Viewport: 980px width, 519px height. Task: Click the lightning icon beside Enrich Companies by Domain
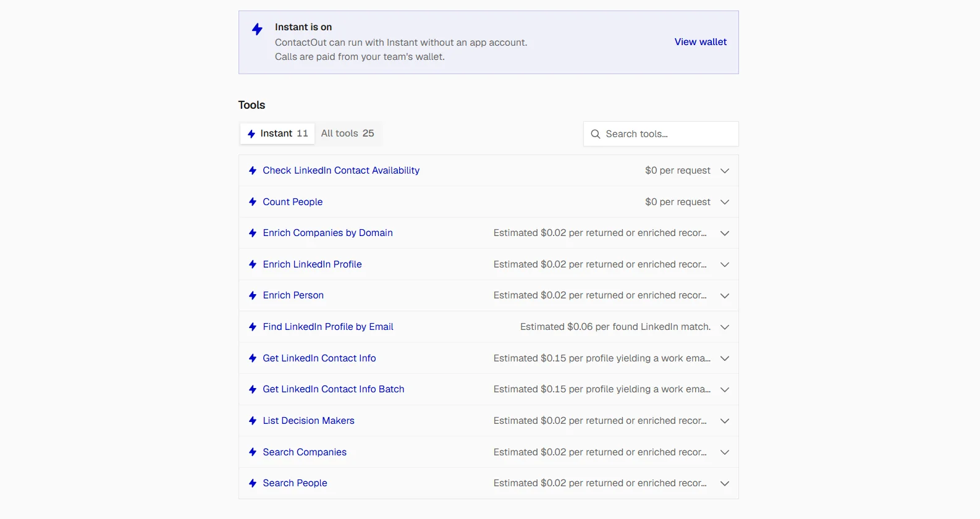(253, 233)
